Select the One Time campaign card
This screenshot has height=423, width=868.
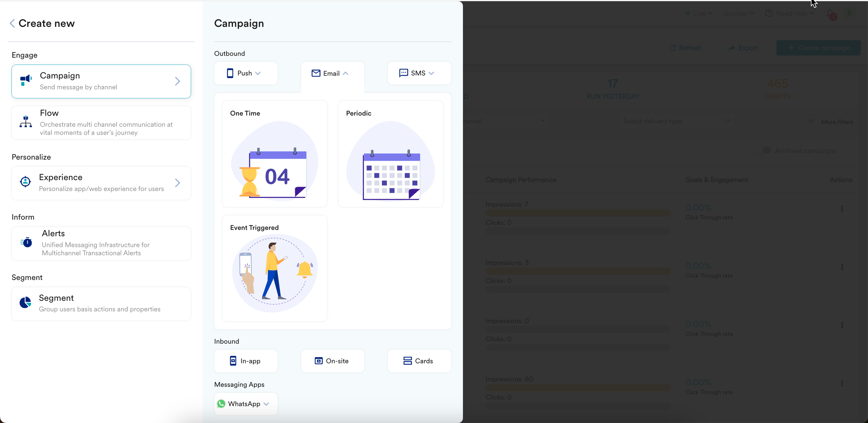pos(274,154)
